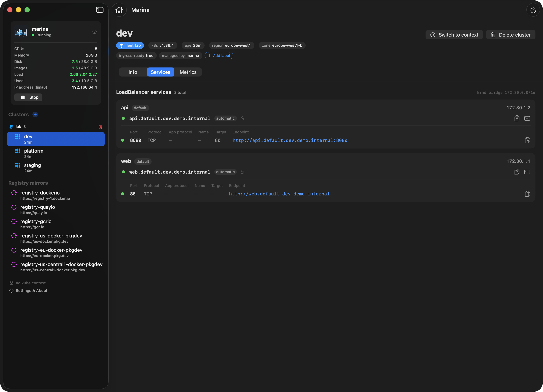Viewport: 543px width, 392px height.
Task: Select the dev cluster in the sidebar
Action: (56, 139)
